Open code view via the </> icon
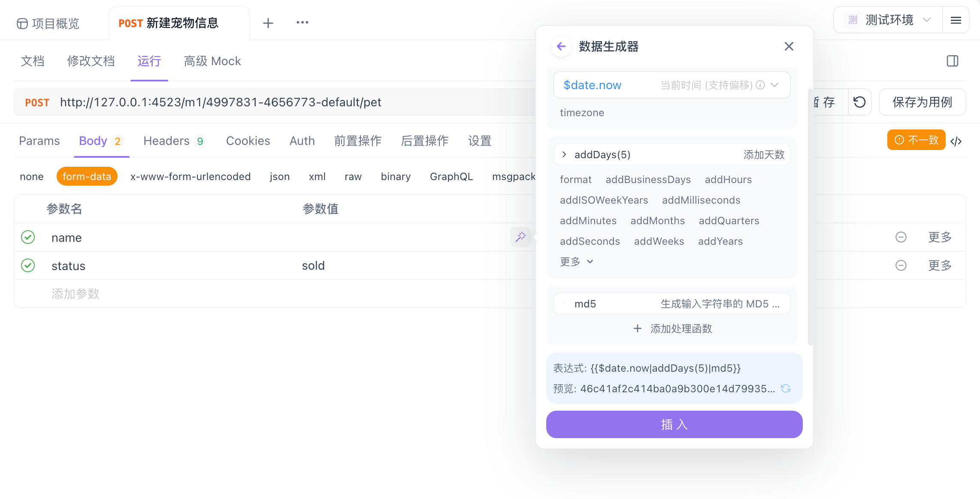980x499 pixels. 956,141
